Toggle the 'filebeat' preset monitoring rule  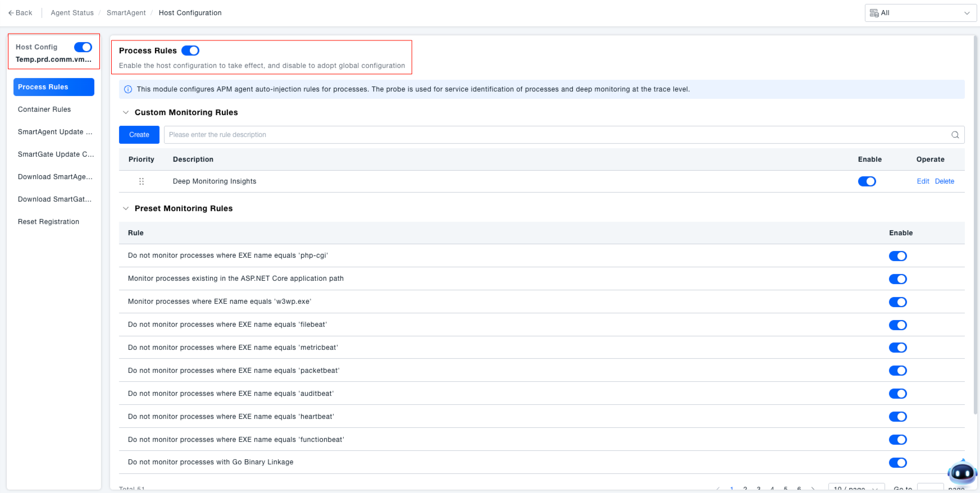point(897,325)
